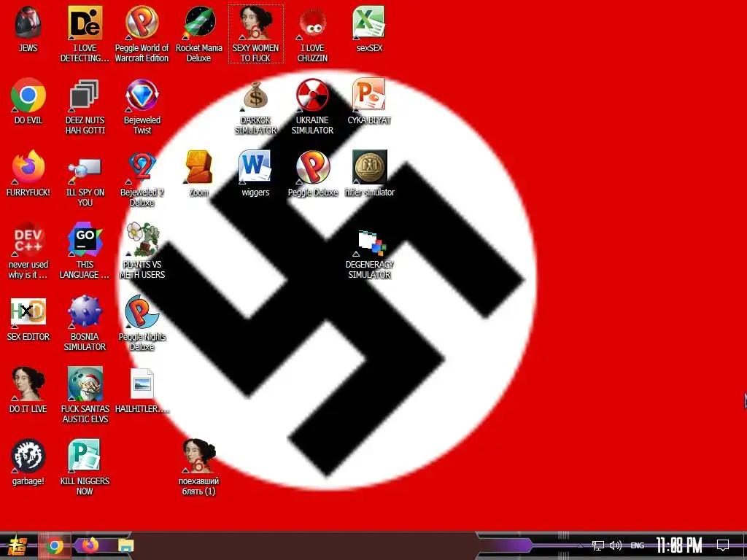
Task: Select the red fuzzy Chuzzle game icon
Action: click(312, 23)
